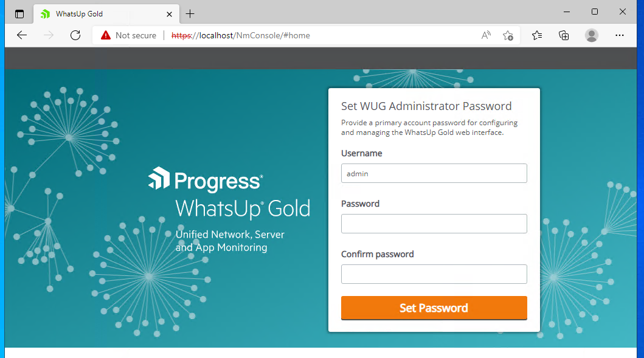Click the Forward navigation arrow
The height and width of the screenshot is (358, 644).
click(49, 35)
